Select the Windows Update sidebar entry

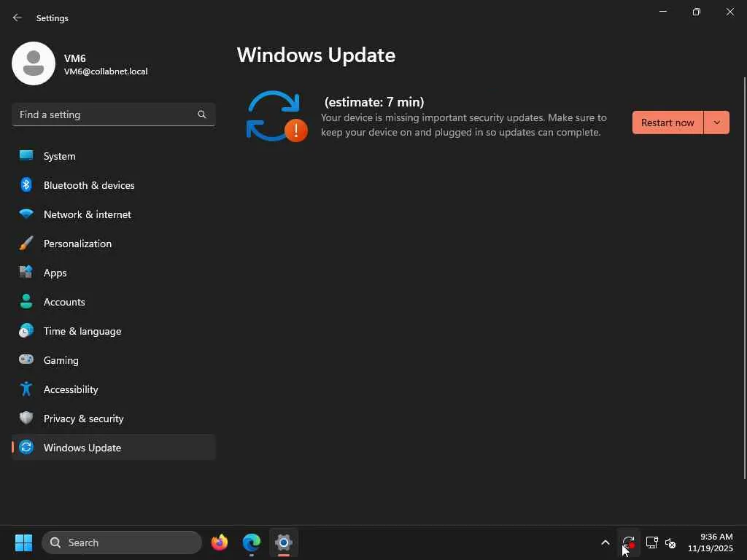(x=113, y=448)
